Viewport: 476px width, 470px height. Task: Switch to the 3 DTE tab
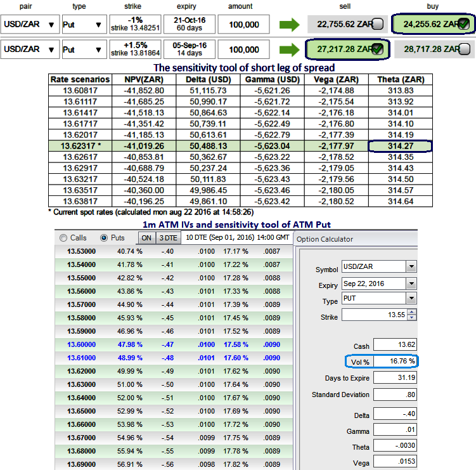[x=167, y=238]
